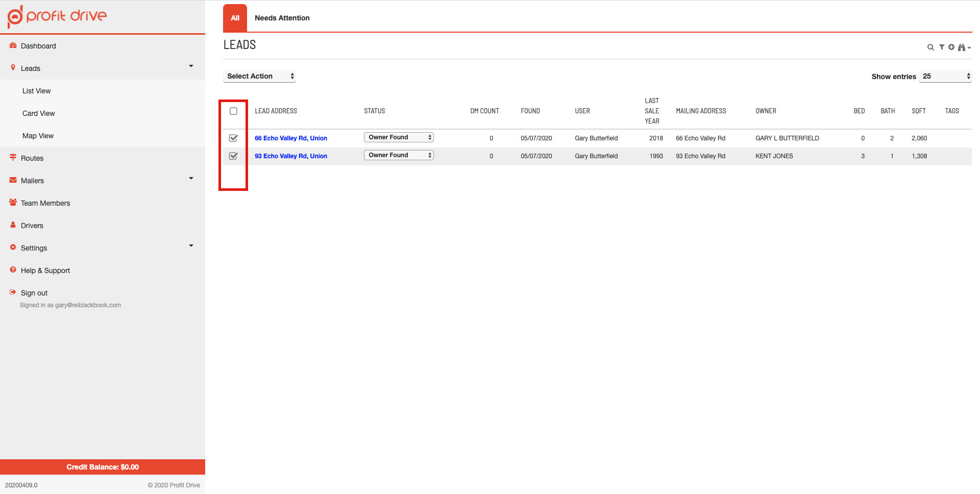Click the Mailers envelope icon
This screenshot has width=980, height=494.
[x=13, y=180]
